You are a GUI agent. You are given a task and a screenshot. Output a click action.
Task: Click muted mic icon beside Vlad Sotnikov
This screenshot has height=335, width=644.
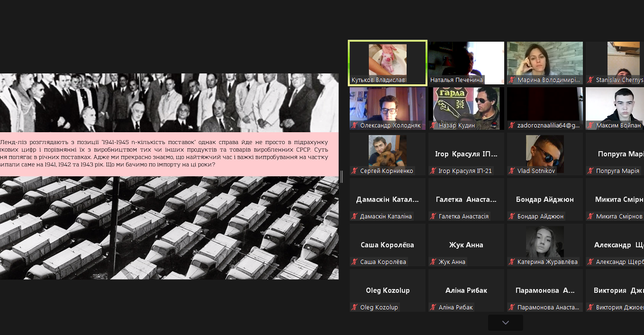point(512,171)
